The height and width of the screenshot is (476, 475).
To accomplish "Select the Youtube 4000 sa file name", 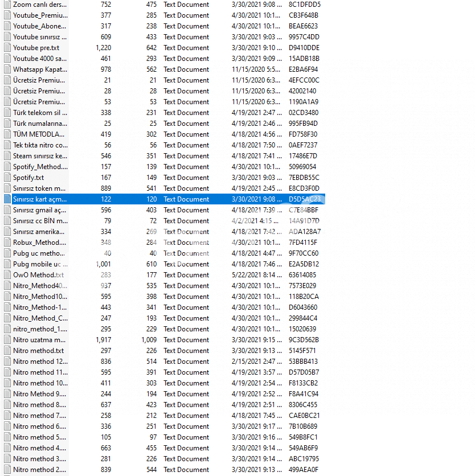I will (40, 59).
